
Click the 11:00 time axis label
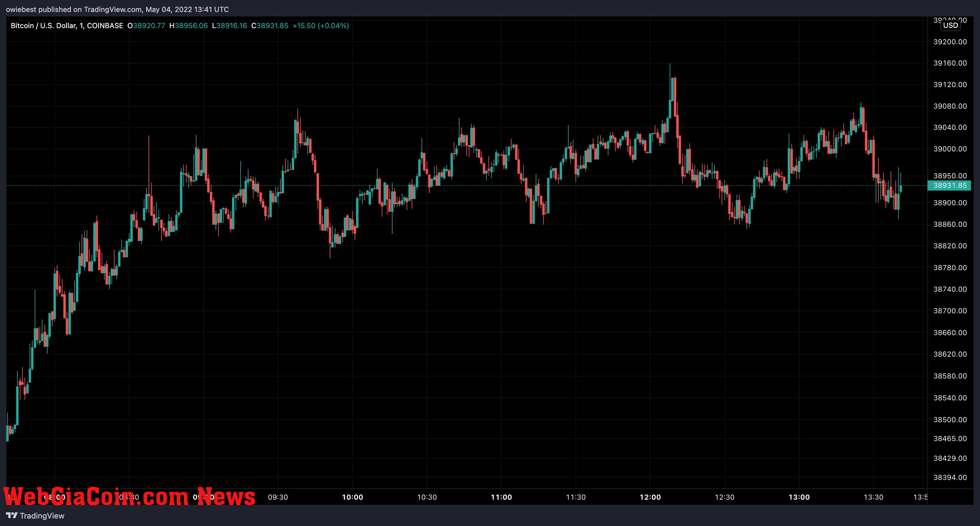(x=501, y=497)
